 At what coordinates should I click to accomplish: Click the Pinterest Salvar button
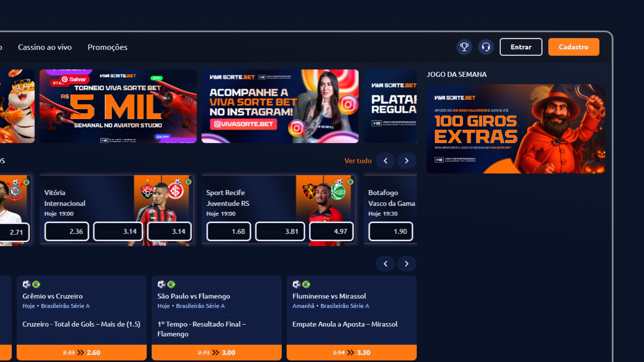click(74, 79)
